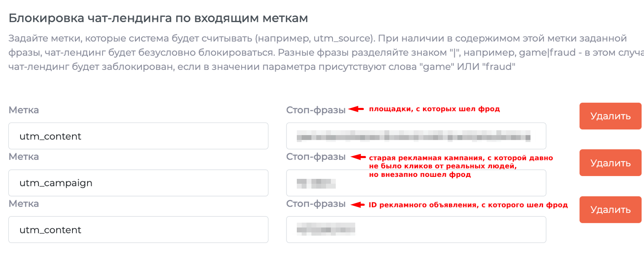Image resolution: width=644 pixels, height=253 pixels.
Task: Focus the first Метка field containing utm_content
Action: pos(138,136)
